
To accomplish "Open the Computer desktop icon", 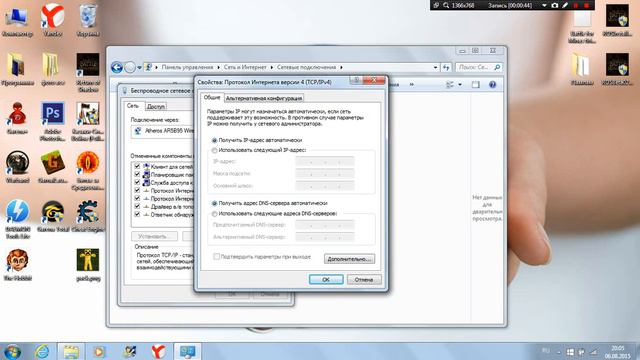I will 17,20.
